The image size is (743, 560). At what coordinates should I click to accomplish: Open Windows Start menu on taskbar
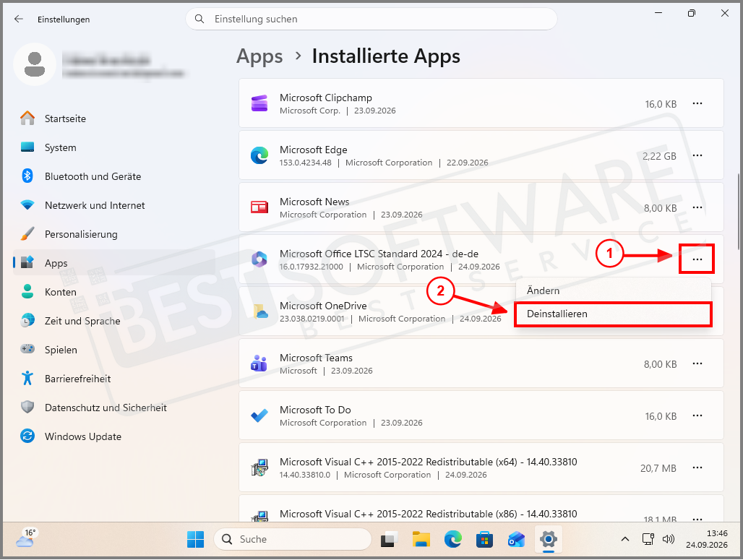(195, 539)
